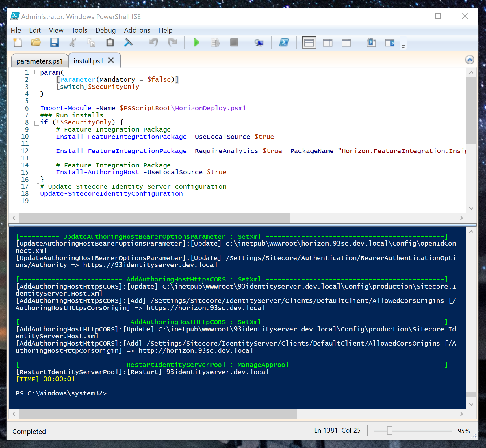Redo the last edit
The width and height of the screenshot is (486, 448).
pos(172,43)
